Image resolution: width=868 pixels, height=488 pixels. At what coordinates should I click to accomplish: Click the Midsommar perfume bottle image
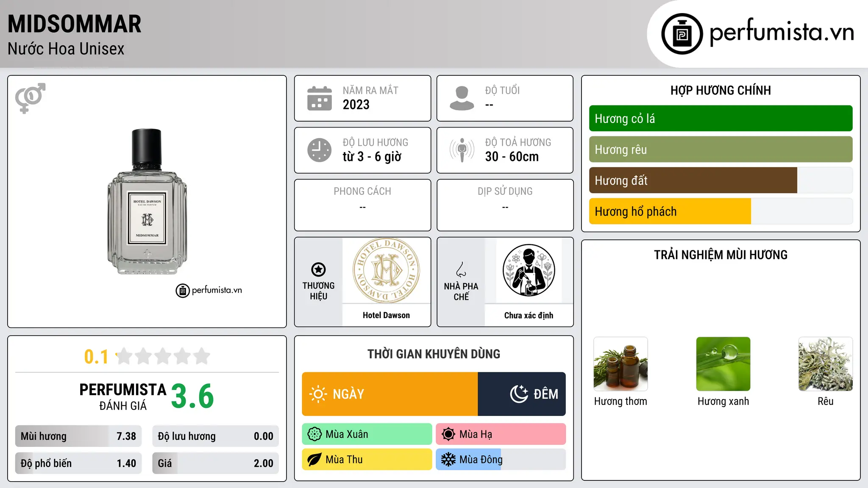pyautogui.click(x=147, y=202)
